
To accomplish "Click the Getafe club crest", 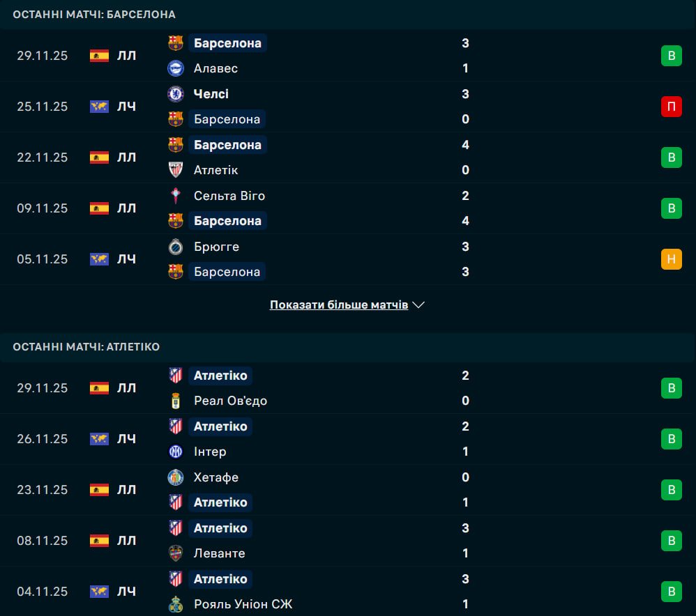I will (175, 477).
